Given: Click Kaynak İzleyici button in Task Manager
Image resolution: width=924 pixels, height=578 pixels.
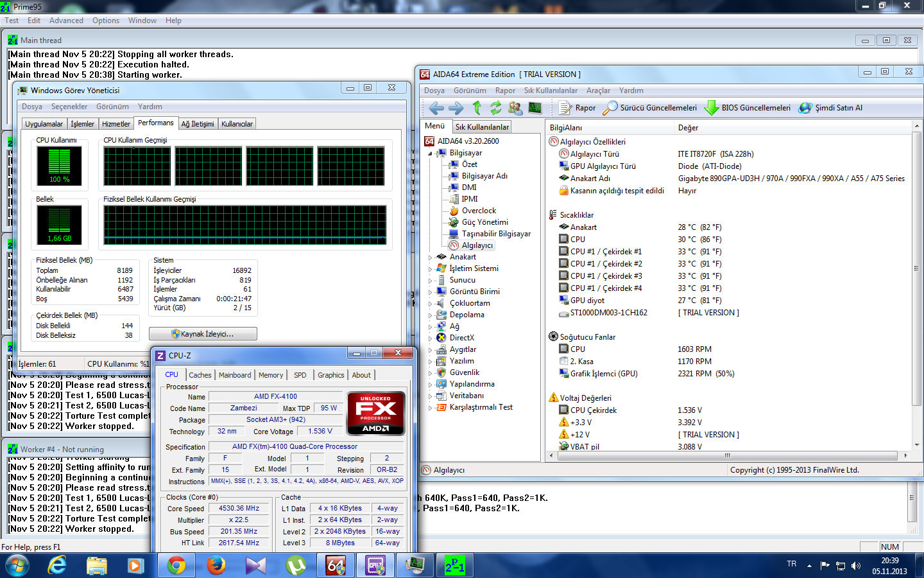Looking at the screenshot, I should (203, 334).
